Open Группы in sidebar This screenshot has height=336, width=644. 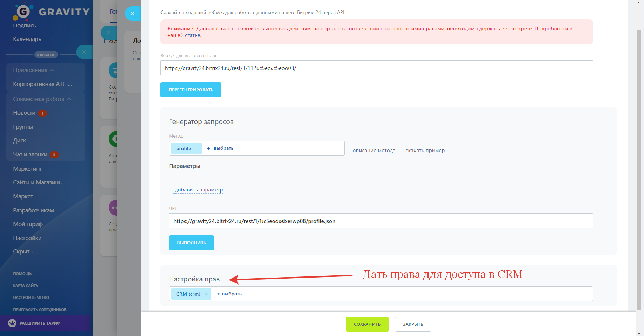[x=23, y=127]
